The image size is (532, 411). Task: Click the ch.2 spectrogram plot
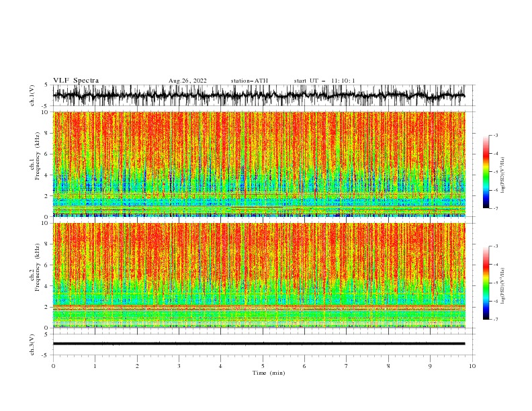(x=259, y=275)
